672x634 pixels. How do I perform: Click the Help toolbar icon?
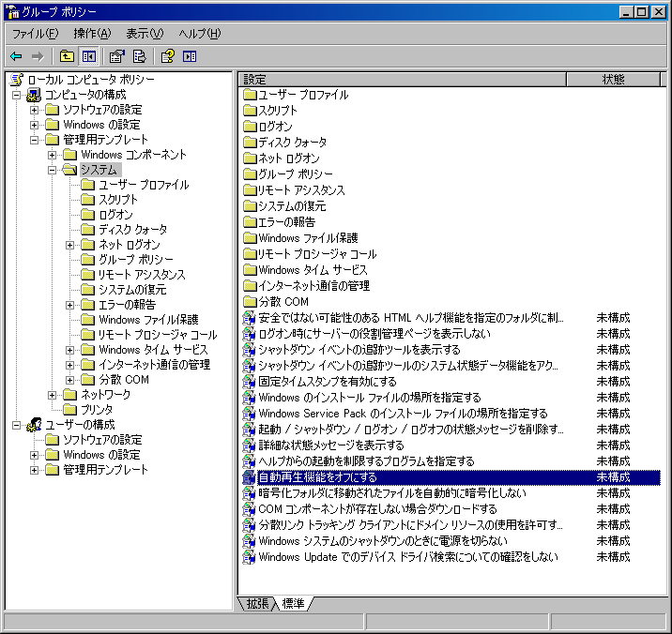pos(168,56)
